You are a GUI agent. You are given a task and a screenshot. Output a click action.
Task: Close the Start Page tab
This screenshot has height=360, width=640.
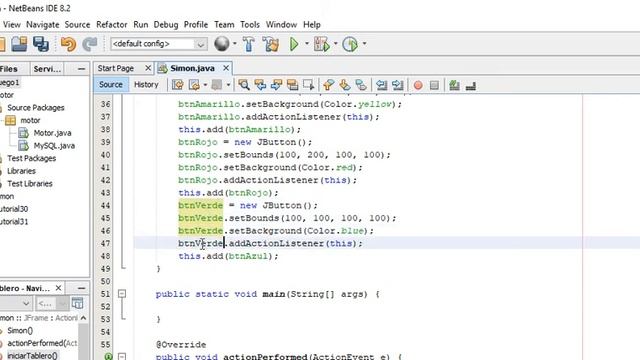point(148,68)
